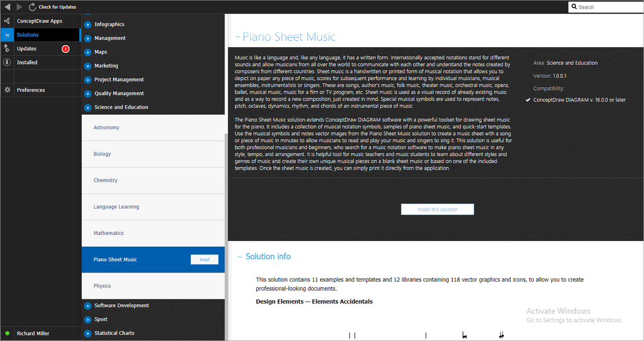Viewport: 644px width, 341px height.
Task: Select the Mathematics solution
Action: (x=153, y=233)
